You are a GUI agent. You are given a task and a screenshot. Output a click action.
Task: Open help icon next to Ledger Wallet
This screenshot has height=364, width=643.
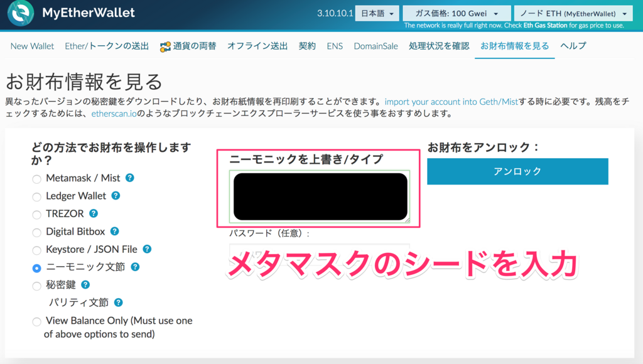(x=116, y=196)
